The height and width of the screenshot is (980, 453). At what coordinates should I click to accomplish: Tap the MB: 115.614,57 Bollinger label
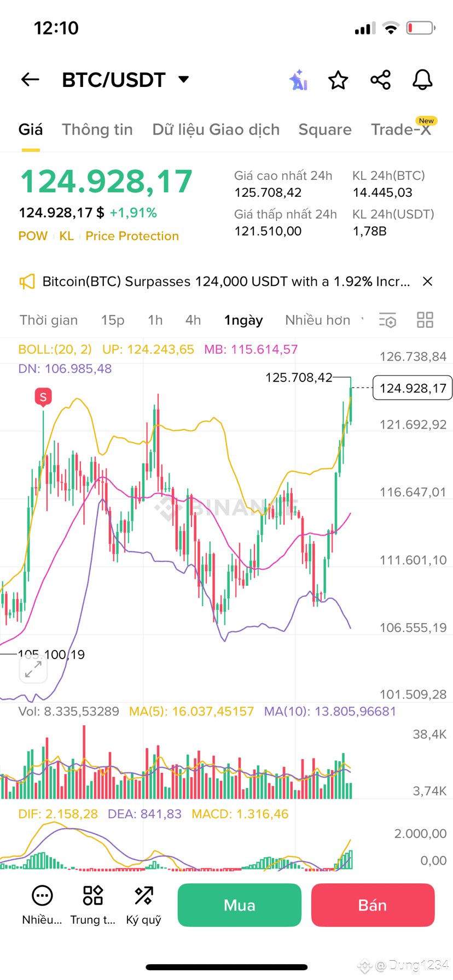click(251, 350)
